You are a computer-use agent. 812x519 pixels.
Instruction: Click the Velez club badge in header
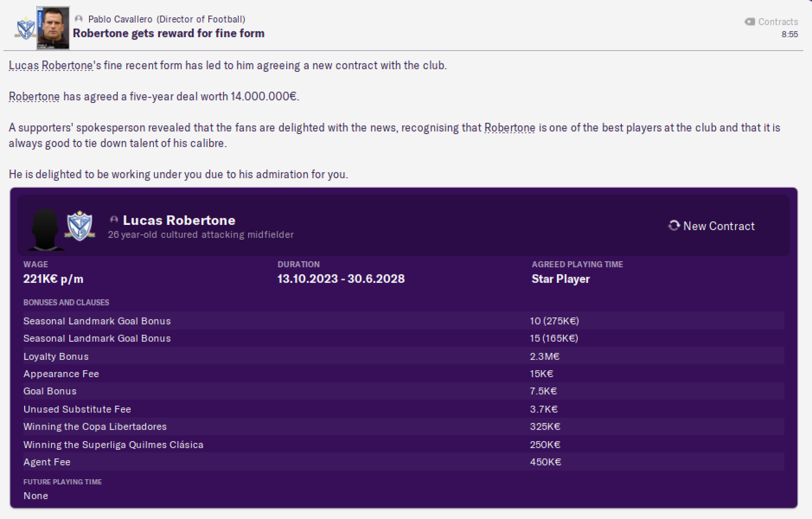[x=25, y=29]
